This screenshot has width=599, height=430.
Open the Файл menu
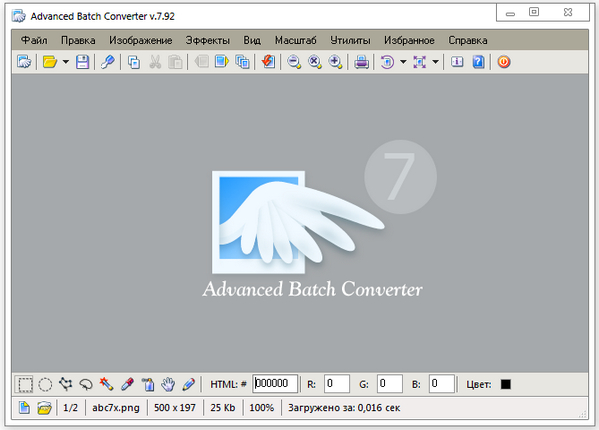(34, 40)
